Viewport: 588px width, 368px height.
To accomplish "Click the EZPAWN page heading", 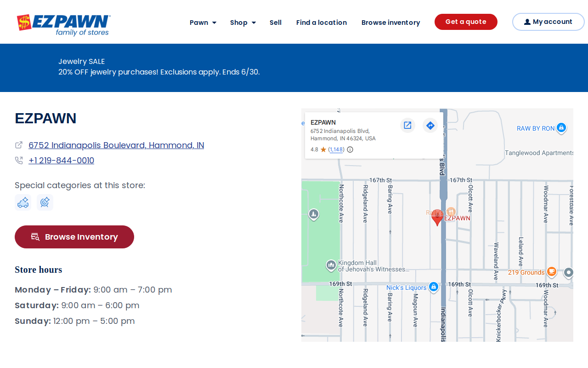I will tap(45, 118).
